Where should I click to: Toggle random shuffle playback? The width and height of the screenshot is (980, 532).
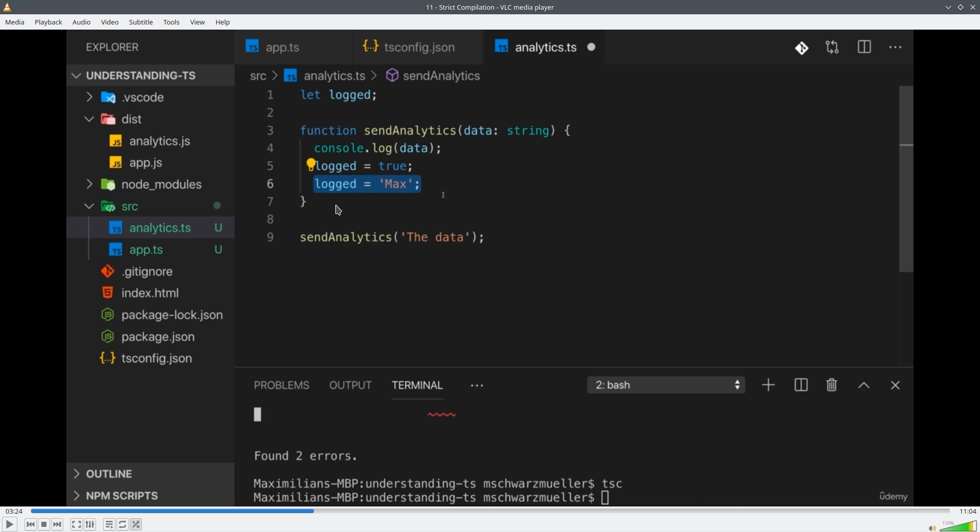point(136,524)
